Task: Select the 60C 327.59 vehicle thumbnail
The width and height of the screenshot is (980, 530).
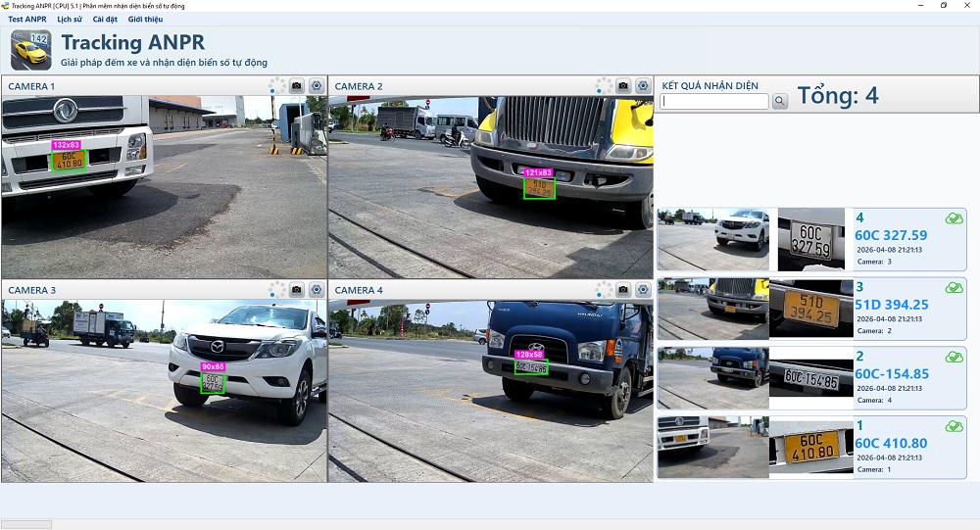Action: coord(713,239)
